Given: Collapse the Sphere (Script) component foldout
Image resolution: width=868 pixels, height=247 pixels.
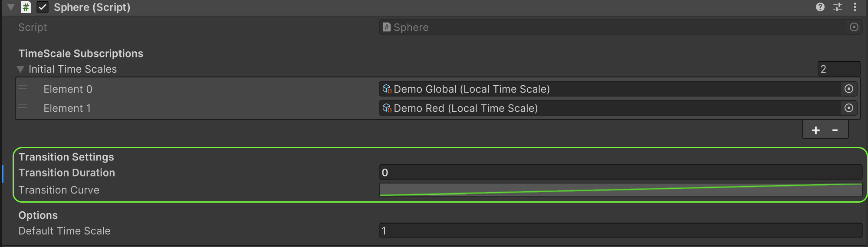Looking at the screenshot, I should pos(11,7).
